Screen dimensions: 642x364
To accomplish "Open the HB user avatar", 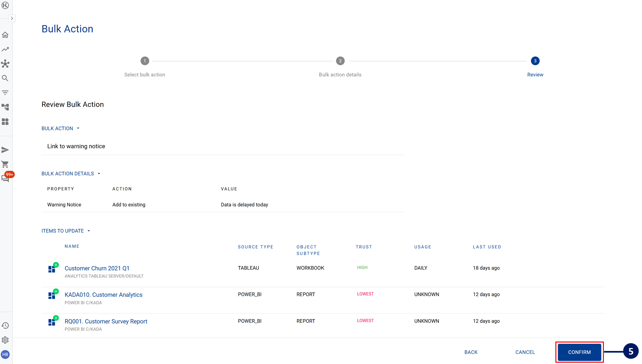I will tap(5, 355).
